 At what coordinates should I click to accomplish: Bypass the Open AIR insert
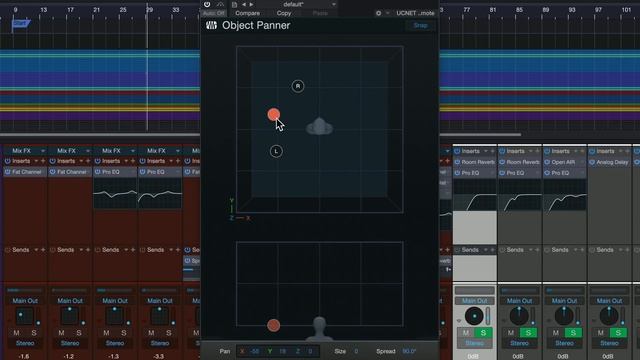point(547,162)
